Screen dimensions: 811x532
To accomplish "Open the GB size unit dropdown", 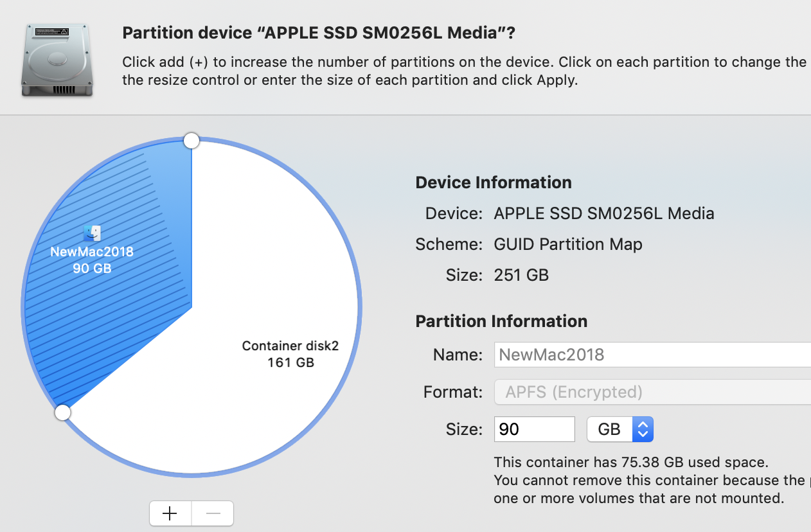I will click(x=620, y=429).
